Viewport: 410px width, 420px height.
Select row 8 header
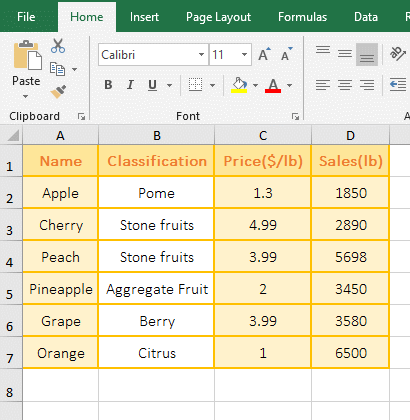pos(11,385)
